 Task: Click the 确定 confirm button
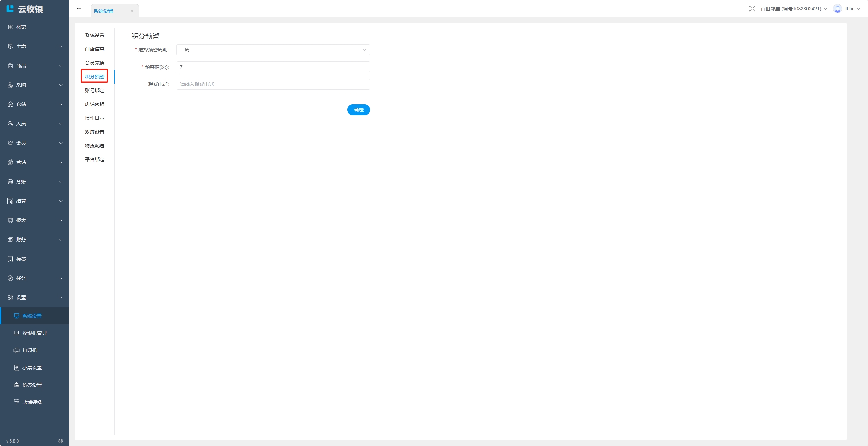(x=358, y=110)
